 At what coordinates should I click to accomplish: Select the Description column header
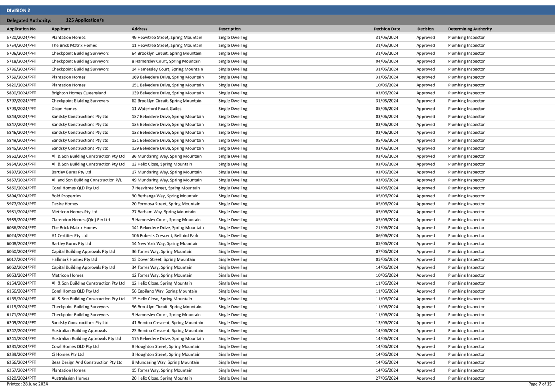coord(230,29)
